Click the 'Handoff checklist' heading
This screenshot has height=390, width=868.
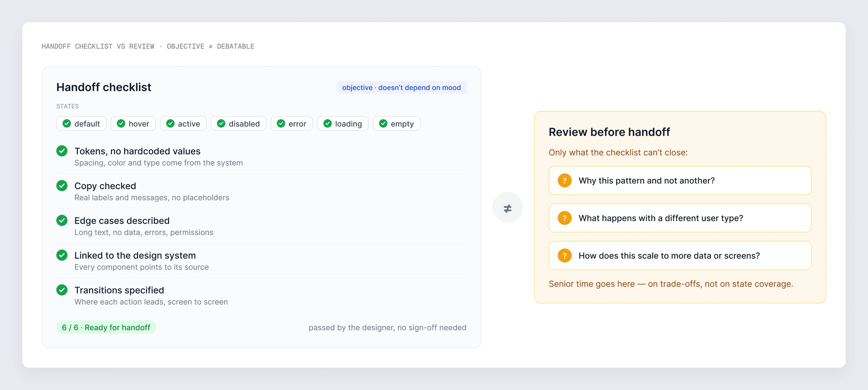tap(104, 87)
